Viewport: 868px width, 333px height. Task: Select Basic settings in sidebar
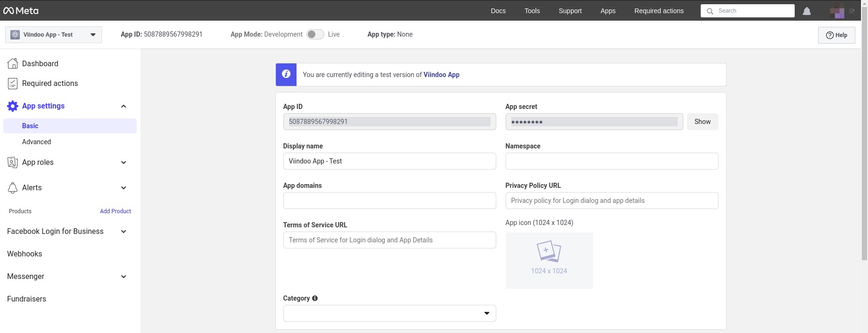(70, 126)
